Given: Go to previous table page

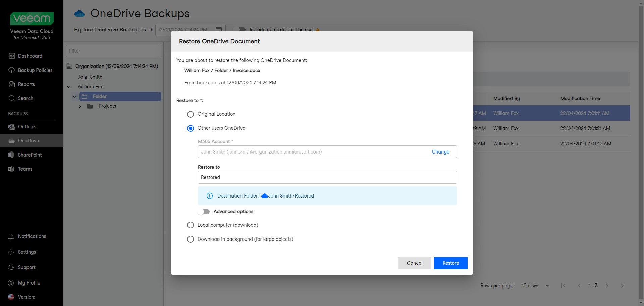Looking at the screenshot, I should point(579,286).
